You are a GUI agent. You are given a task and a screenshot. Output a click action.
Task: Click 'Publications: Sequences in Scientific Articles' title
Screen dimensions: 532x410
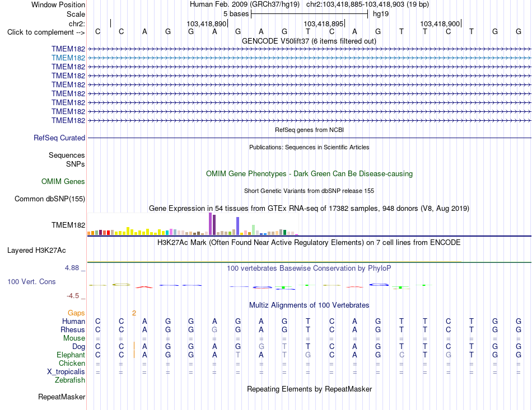309,147
